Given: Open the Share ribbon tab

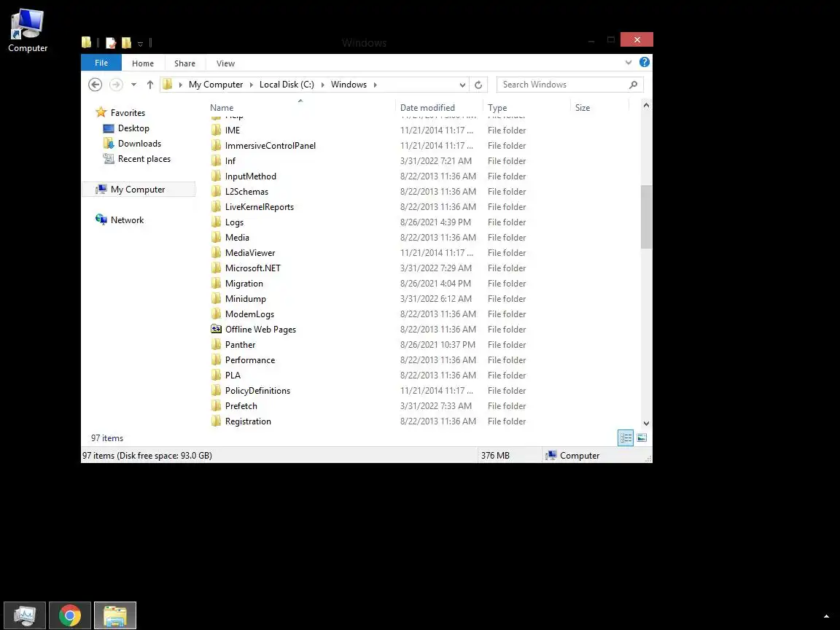Looking at the screenshot, I should point(184,63).
